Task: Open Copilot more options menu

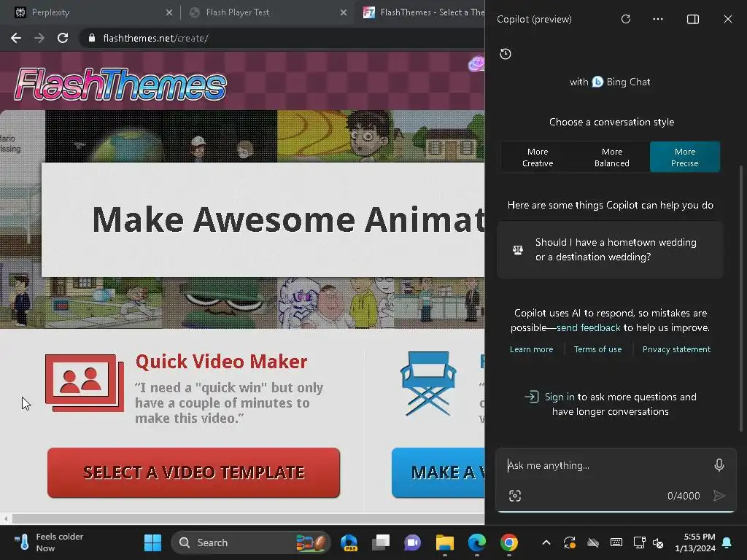Action: (658, 19)
